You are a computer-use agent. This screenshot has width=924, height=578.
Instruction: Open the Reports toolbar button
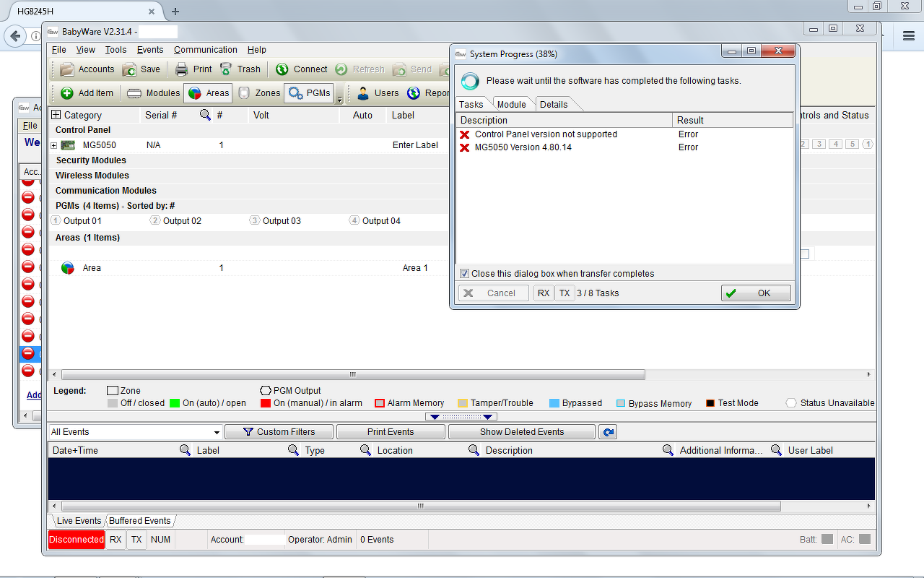click(429, 93)
